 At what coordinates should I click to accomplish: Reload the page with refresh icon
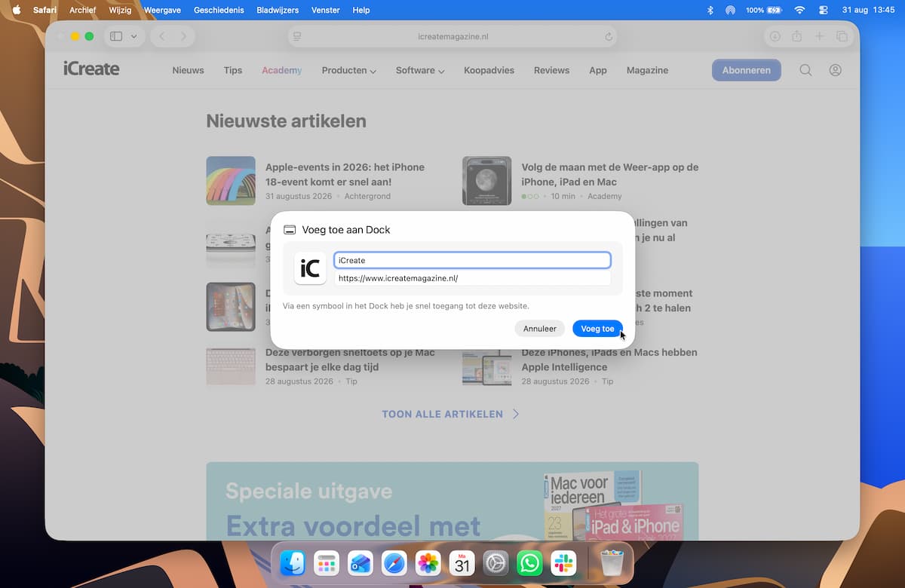click(609, 36)
